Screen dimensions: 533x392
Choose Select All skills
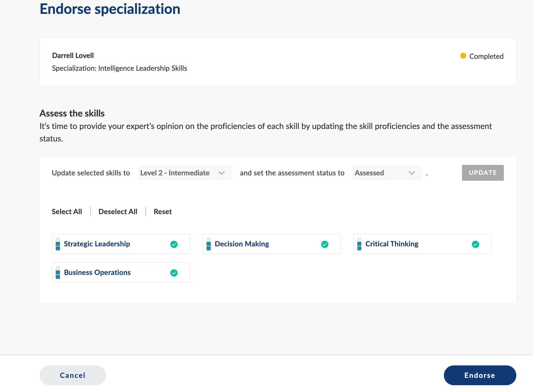point(67,212)
